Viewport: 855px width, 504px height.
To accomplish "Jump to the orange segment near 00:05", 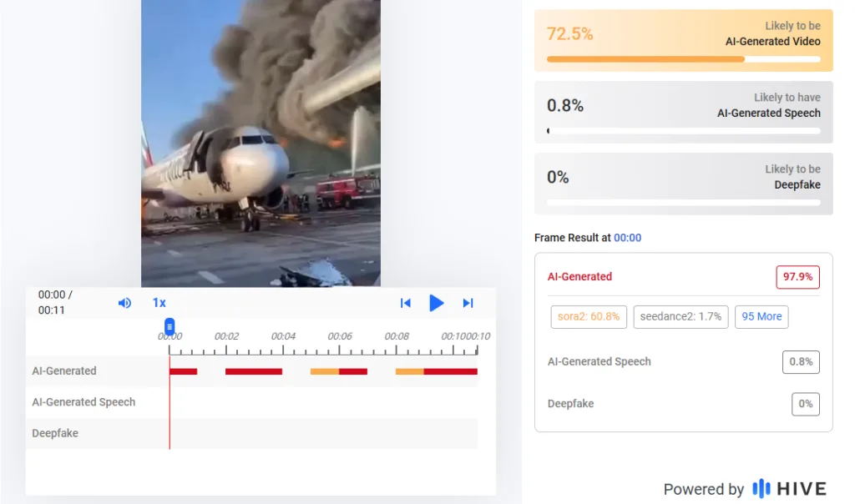I will pos(325,371).
